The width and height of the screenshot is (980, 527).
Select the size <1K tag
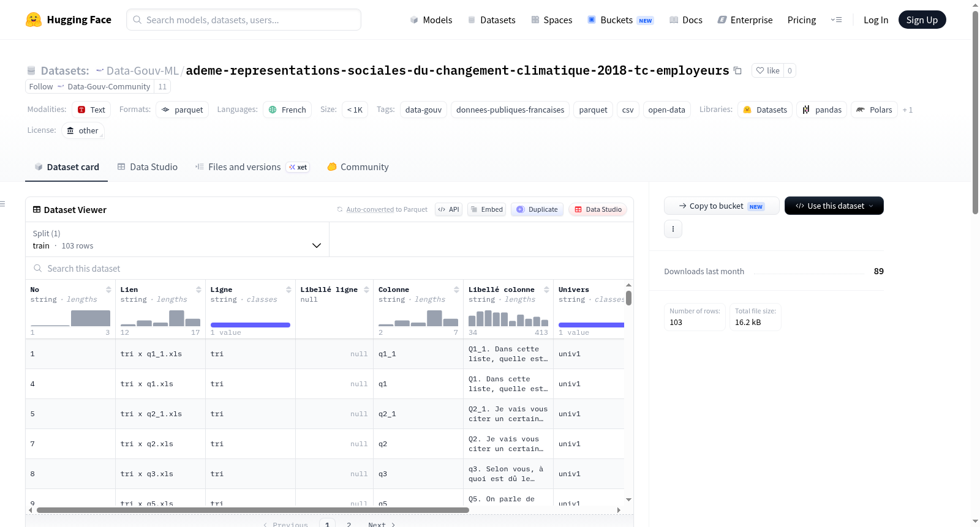(x=355, y=110)
